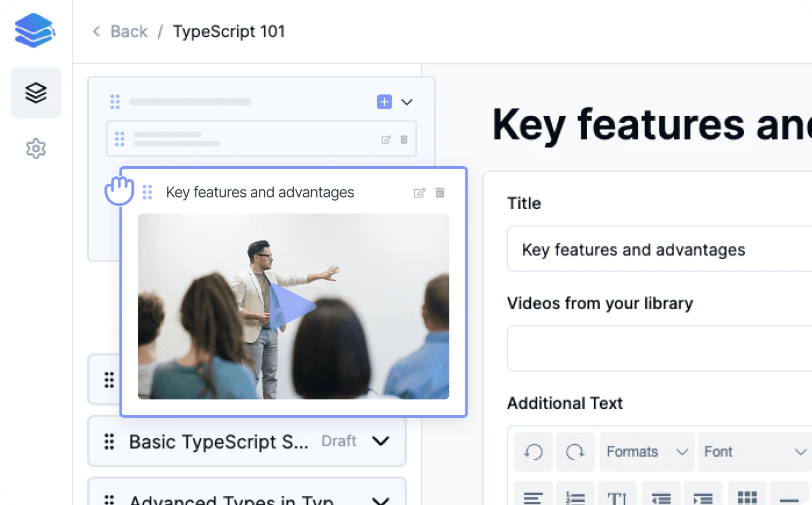Click trash icon on the placeholder lesson row
Image resolution: width=812 pixels, height=505 pixels.
coord(404,140)
